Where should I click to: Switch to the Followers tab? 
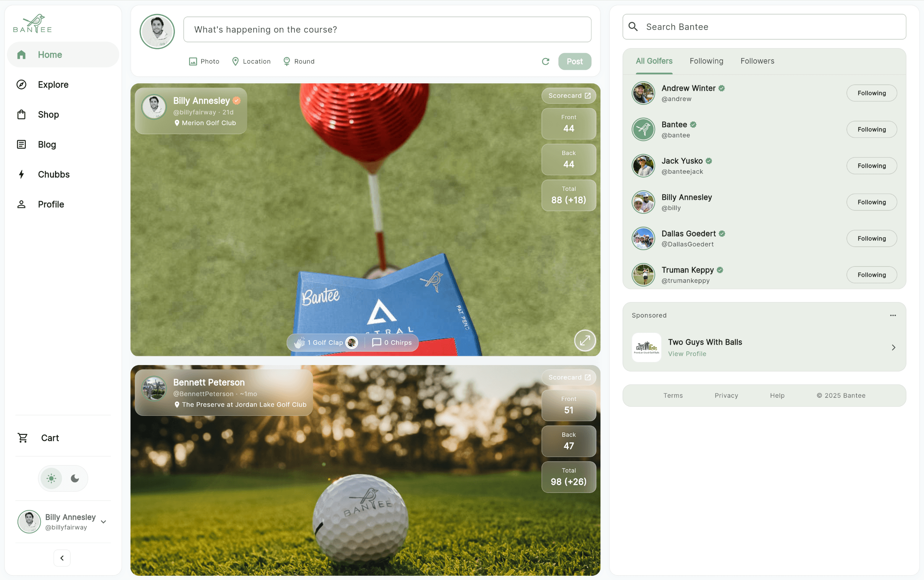757,61
